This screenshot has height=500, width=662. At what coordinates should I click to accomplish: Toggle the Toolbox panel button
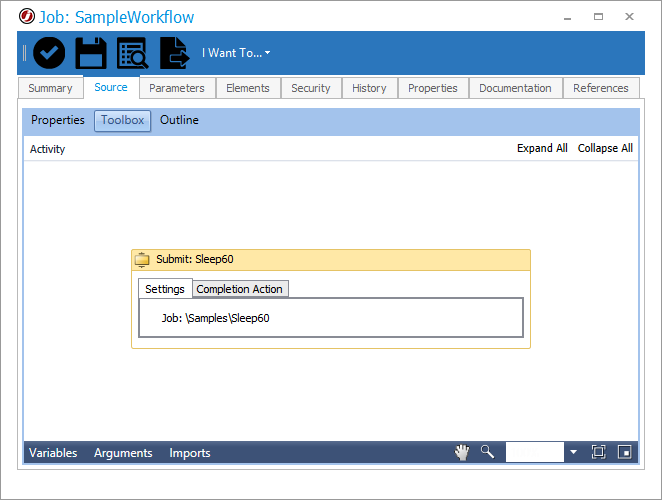click(122, 120)
